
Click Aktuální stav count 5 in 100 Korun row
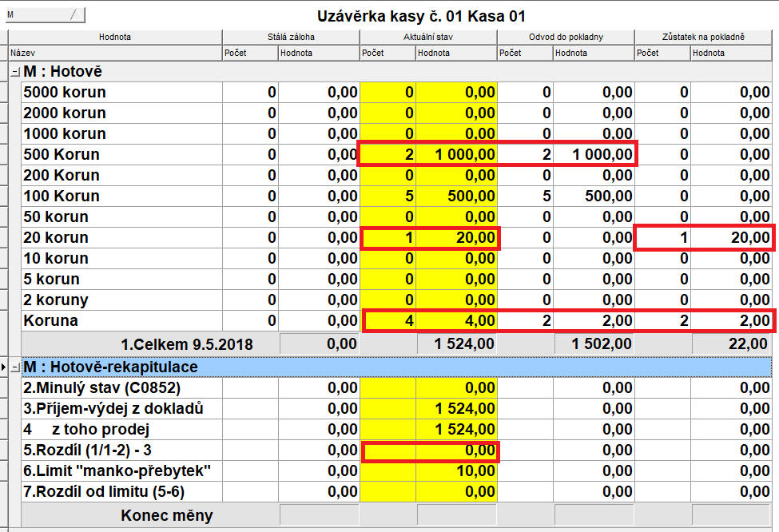(388, 197)
